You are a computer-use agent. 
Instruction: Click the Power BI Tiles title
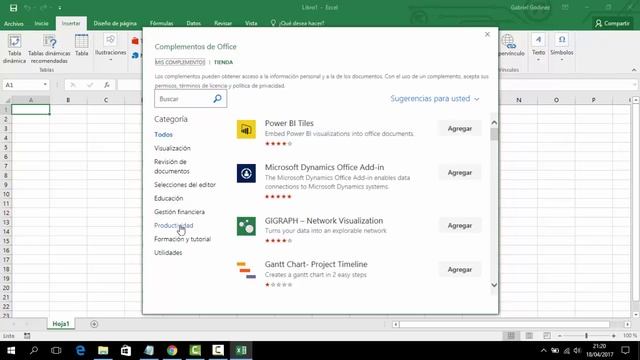point(289,123)
